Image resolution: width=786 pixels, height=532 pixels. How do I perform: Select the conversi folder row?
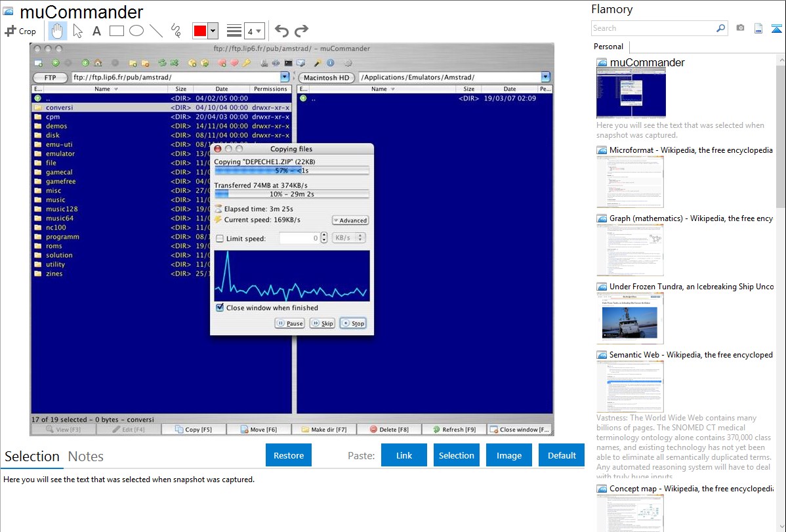pyautogui.click(x=161, y=108)
